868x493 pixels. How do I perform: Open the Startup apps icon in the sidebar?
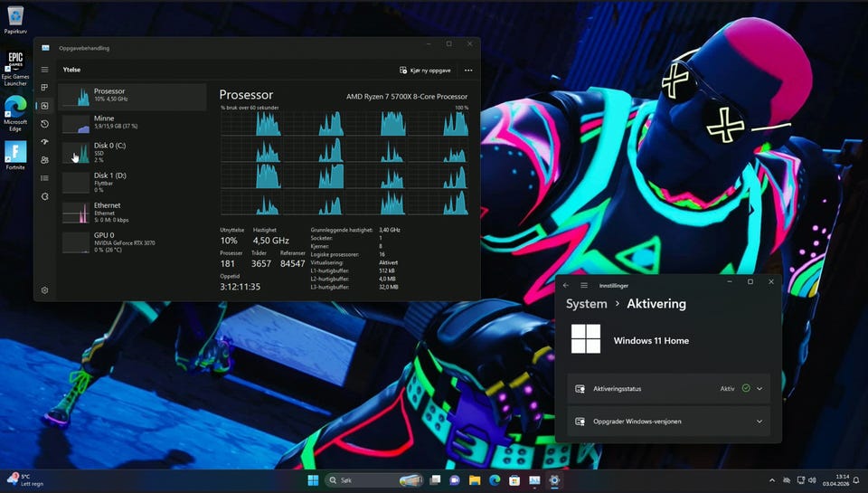point(44,142)
